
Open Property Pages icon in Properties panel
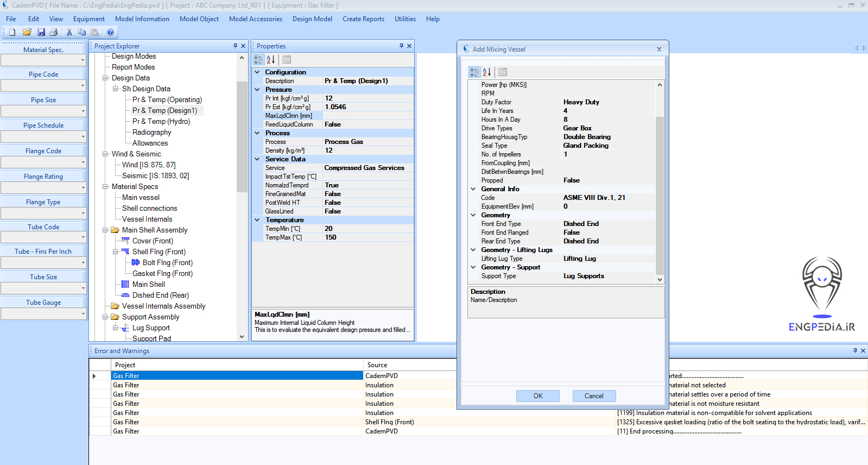[x=287, y=60]
